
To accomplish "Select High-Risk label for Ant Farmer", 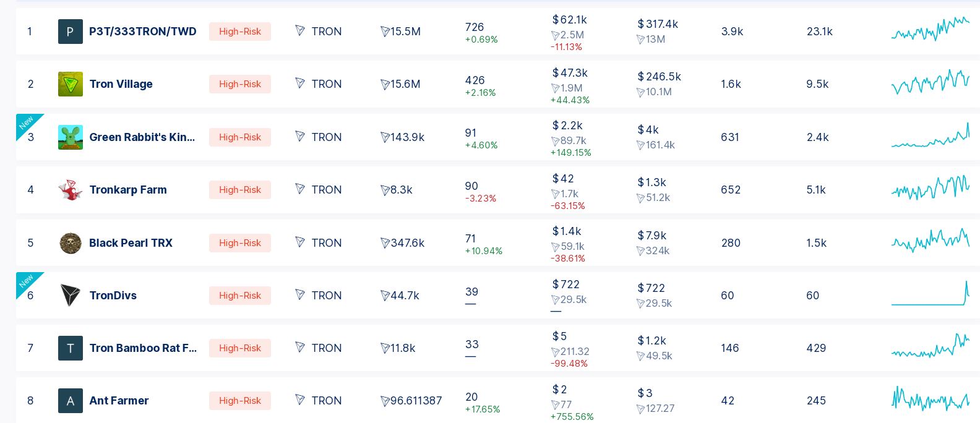I will [240, 401].
